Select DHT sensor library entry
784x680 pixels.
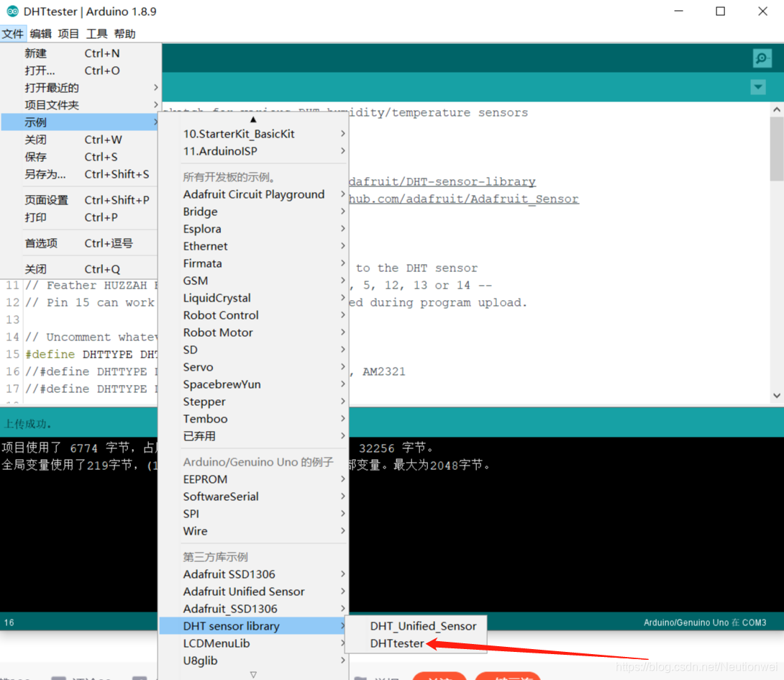(253, 626)
